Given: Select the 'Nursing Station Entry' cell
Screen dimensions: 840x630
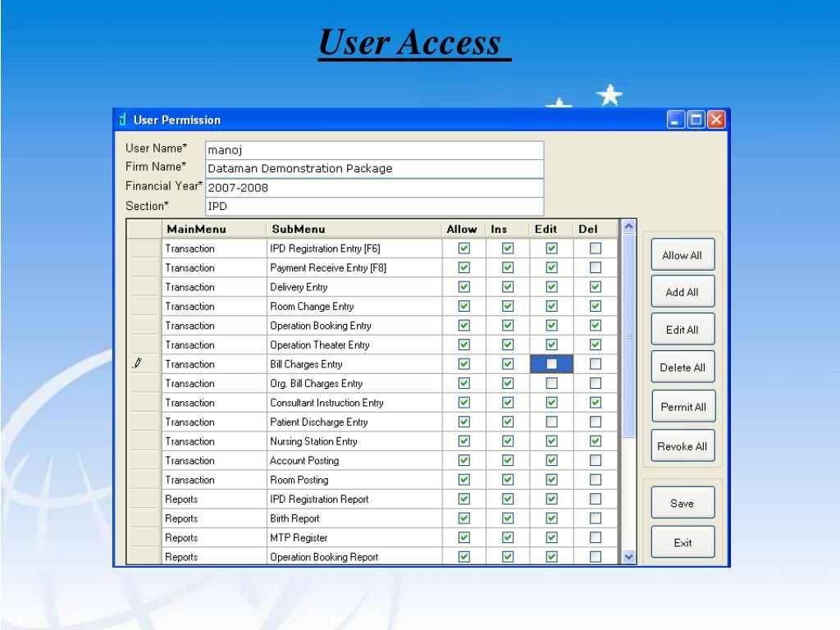Looking at the screenshot, I should click(x=354, y=441).
